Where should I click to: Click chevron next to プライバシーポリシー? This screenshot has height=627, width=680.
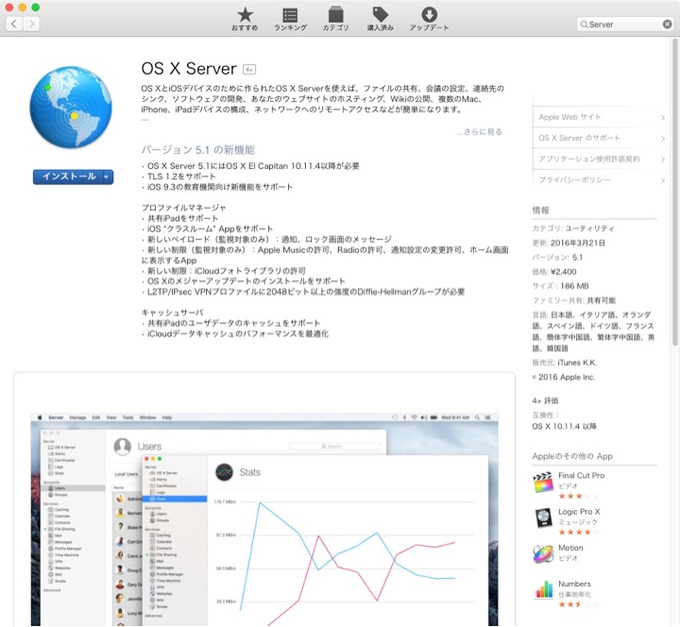[x=663, y=180]
